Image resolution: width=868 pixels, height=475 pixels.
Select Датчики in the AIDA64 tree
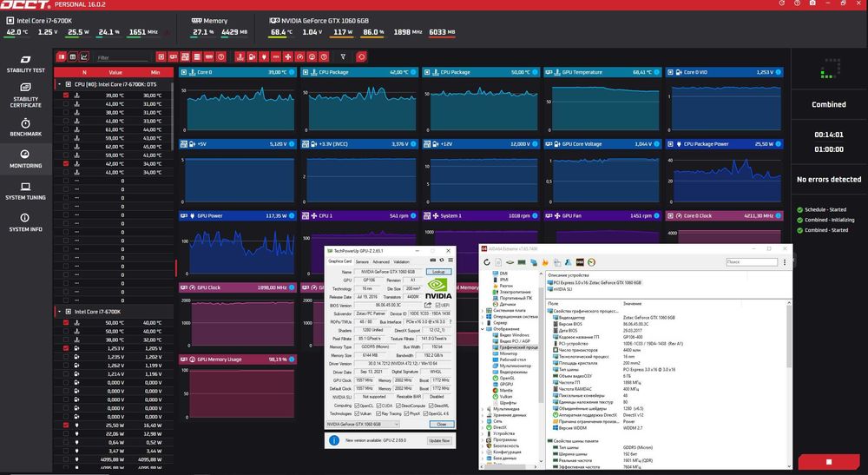[x=508, y=304]
